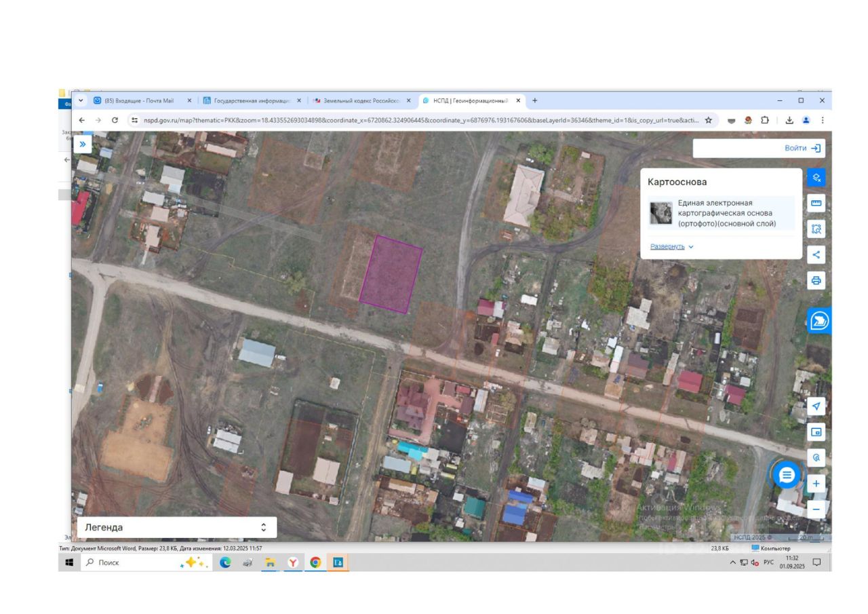Open the taskbar clock showing 11:32
Image resolution: width=868 pixels, height=614 pixels.
coord(792,562)
